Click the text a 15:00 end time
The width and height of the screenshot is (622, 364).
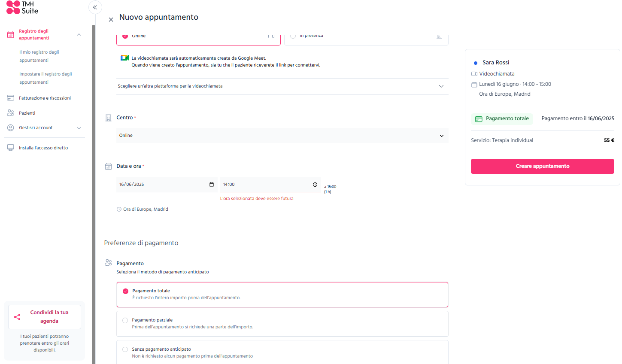coord(330,187)
